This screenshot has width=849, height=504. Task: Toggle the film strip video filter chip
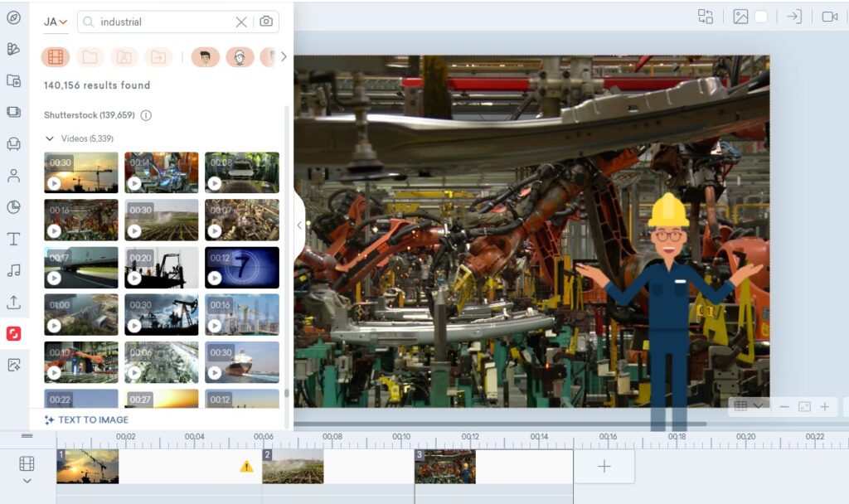56,57
